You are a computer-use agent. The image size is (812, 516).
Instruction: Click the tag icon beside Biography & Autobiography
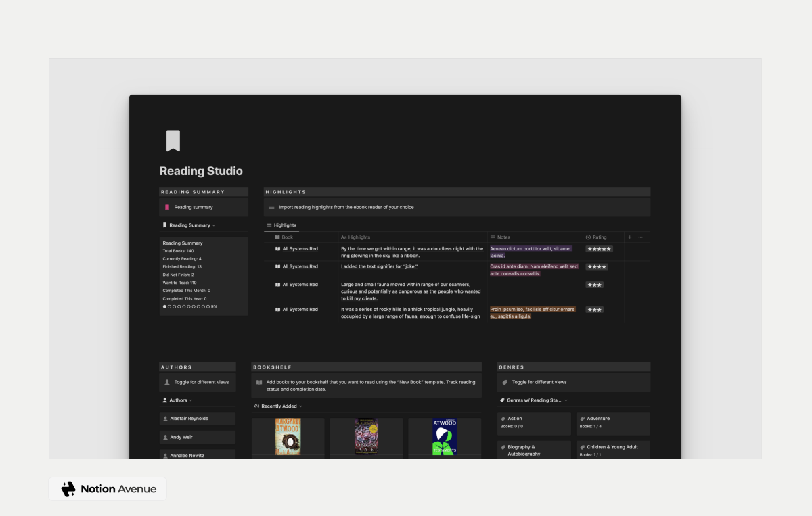pos(503,447)
